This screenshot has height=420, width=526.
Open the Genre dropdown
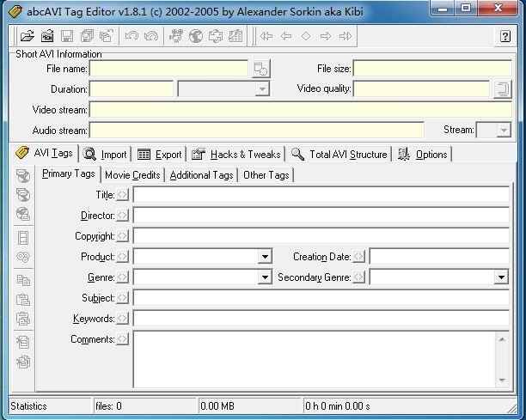coord(265,277)
